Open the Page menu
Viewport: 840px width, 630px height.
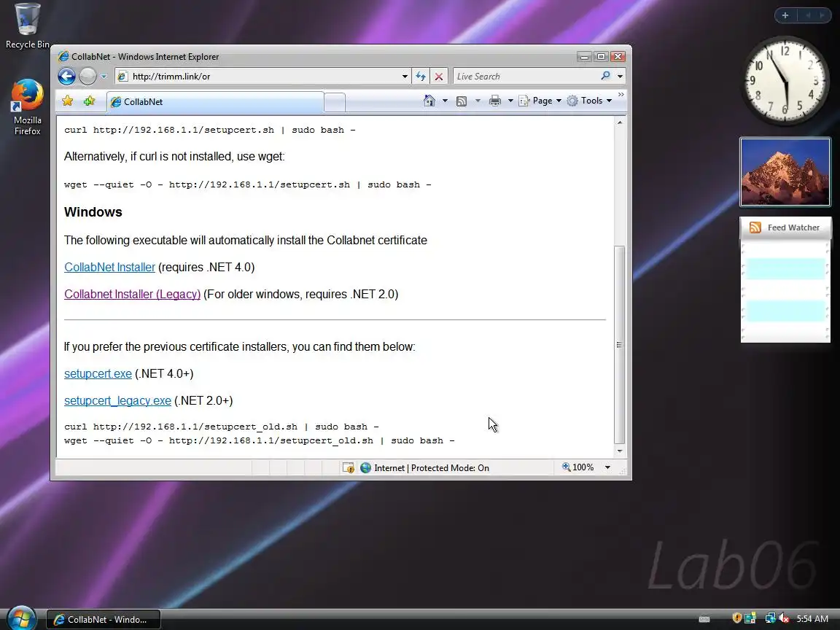[540, 101]
